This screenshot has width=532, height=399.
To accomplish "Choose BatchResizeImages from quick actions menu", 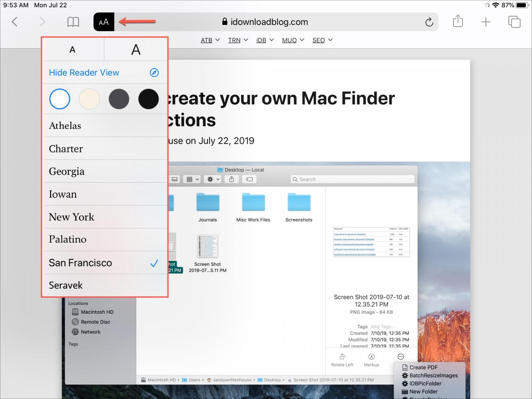I will (x=430, y=375).
